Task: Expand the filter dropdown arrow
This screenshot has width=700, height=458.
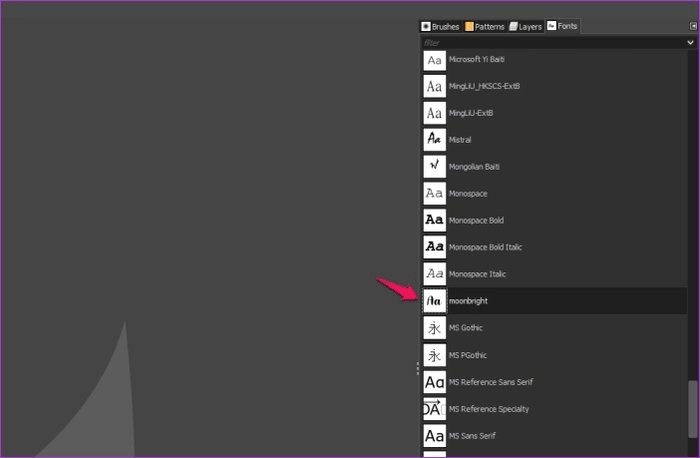Action: point(690,42)
